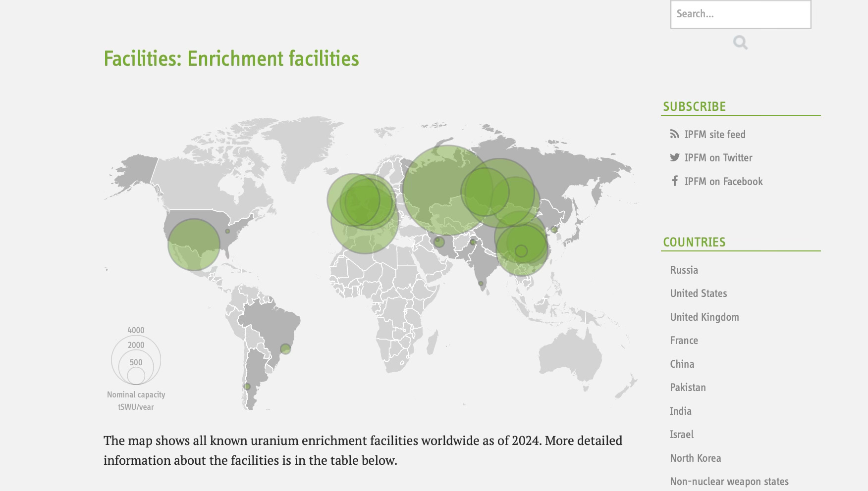Image resolution: width=868 pixels, height=491 pixels.
Task: Click the small ring inside China circles
Action: coord(521,251)
